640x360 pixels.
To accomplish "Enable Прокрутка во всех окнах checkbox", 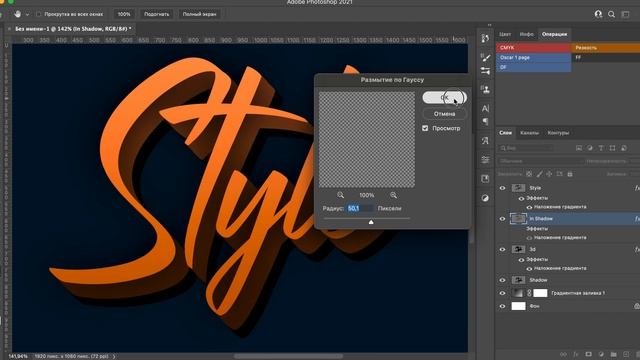I will coord(39,14).
